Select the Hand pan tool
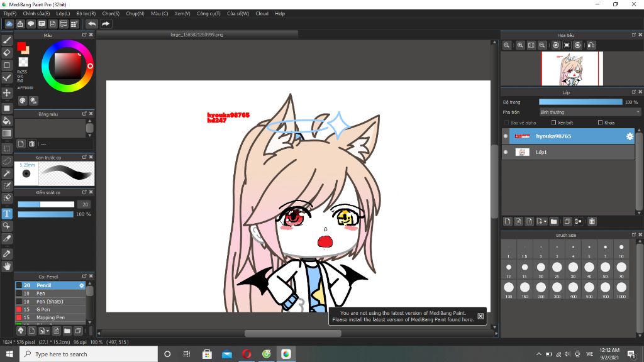This screenshot has width=644, height=362. (6, 266)
